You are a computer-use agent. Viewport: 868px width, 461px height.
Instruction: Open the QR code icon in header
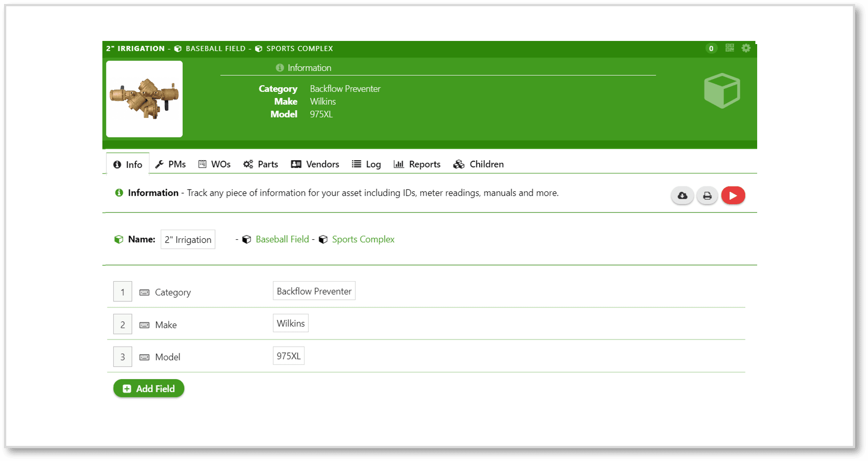[x=729, y=48]
